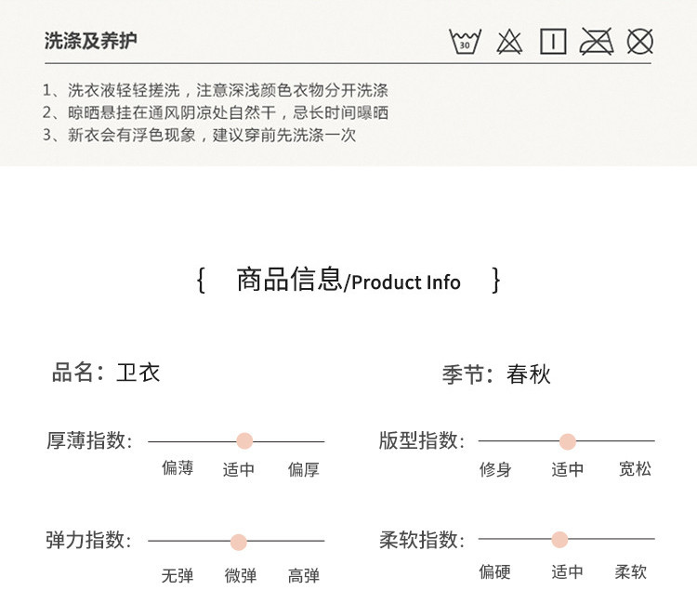Click the 高弹 label
The height and width of the screenshot is (616, 697).
click(x=304, y=576)
